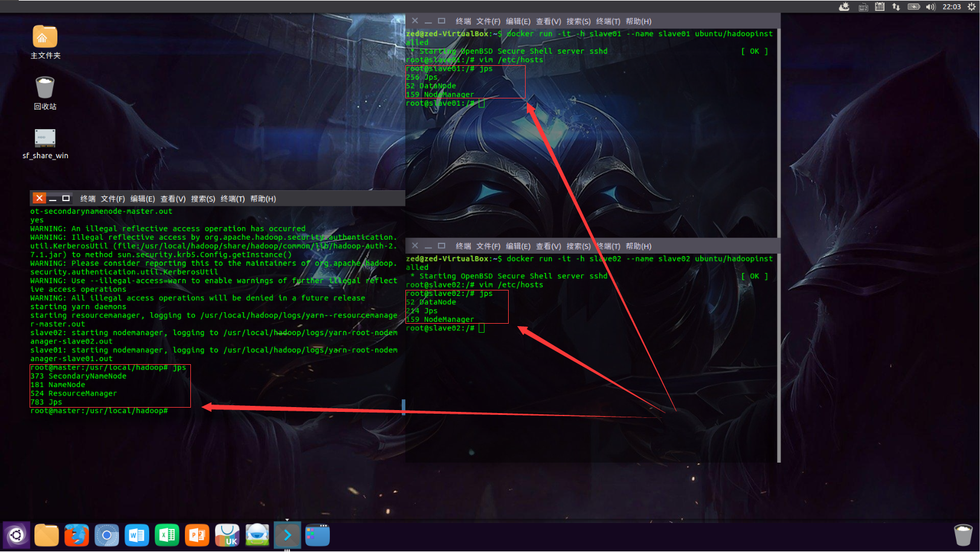Image resolution: width=980 pixels, height=552 pixels.
Task: Click '52 DataNode' line in slave02 terminal
Action: click(431, 302)
